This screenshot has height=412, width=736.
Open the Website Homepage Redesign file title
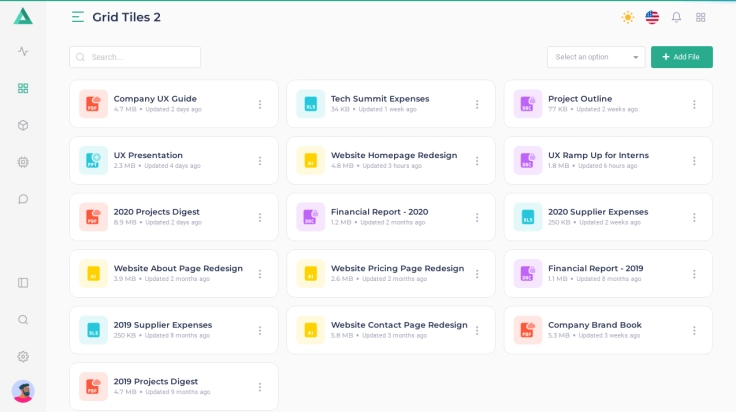coord(394,155)
